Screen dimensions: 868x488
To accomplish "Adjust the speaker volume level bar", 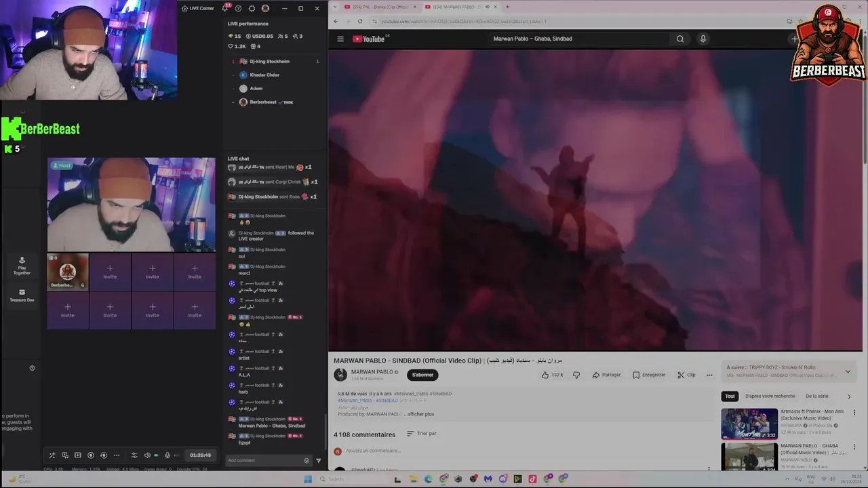I will (x=157, y=455).
